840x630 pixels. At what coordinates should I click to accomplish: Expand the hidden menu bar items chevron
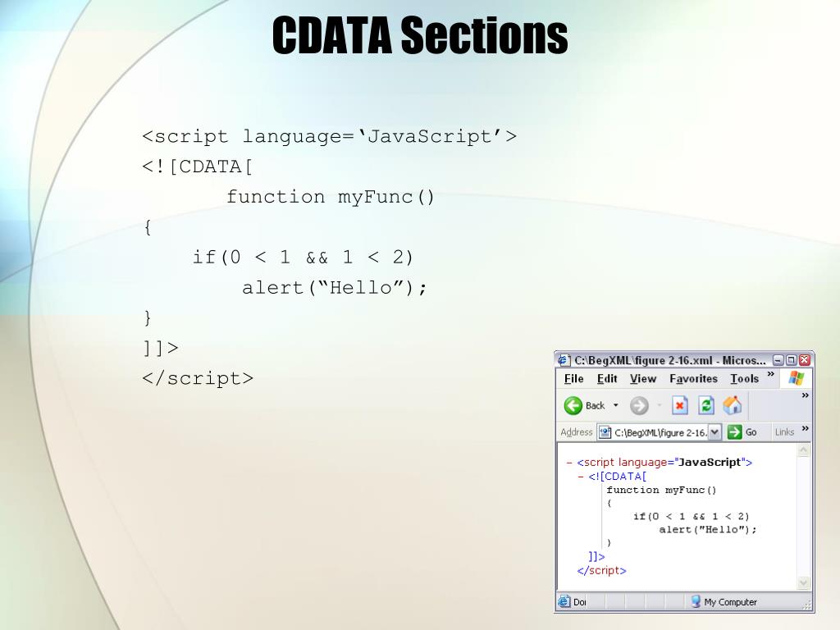pyautogui.click(x=771, y=374)
